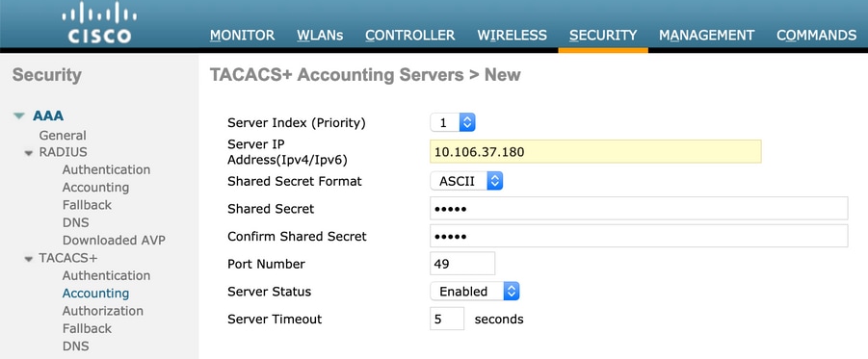Click the Shared Secret field
Viewport: 868px width, 359px height.
(639, 209)
